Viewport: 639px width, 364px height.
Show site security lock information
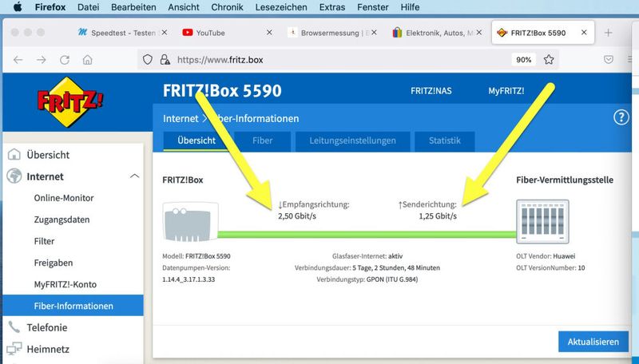(x=165, y=60)
